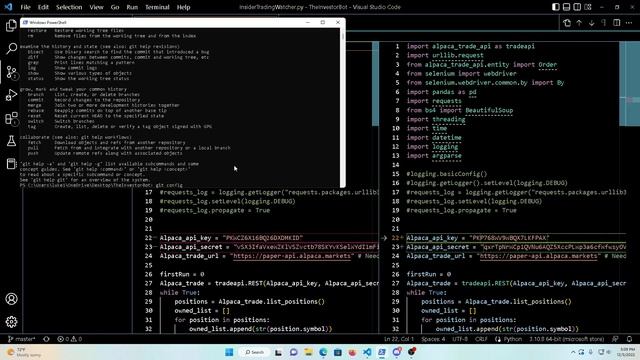Open Microsoft Edge on the taskbar
The width and height of the screenshot is (640, 360).
[323, 352]
